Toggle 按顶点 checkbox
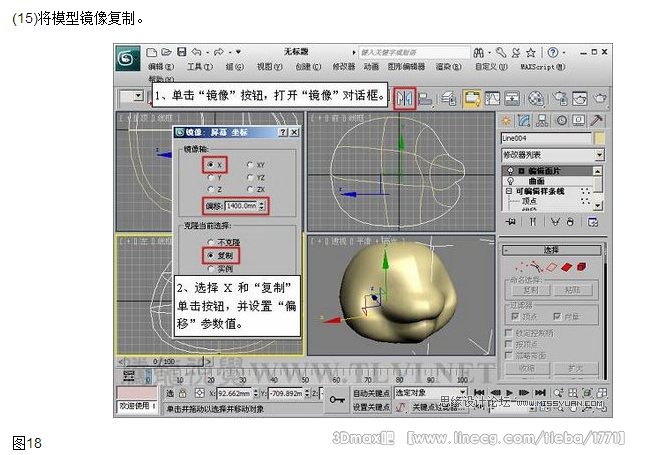 [x=508, y=344]
